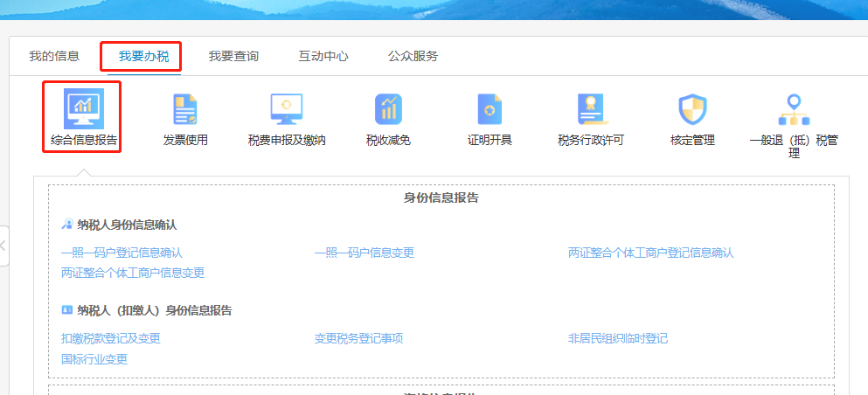Open the 税务行政许可 certificate icon

pos(591,109)
